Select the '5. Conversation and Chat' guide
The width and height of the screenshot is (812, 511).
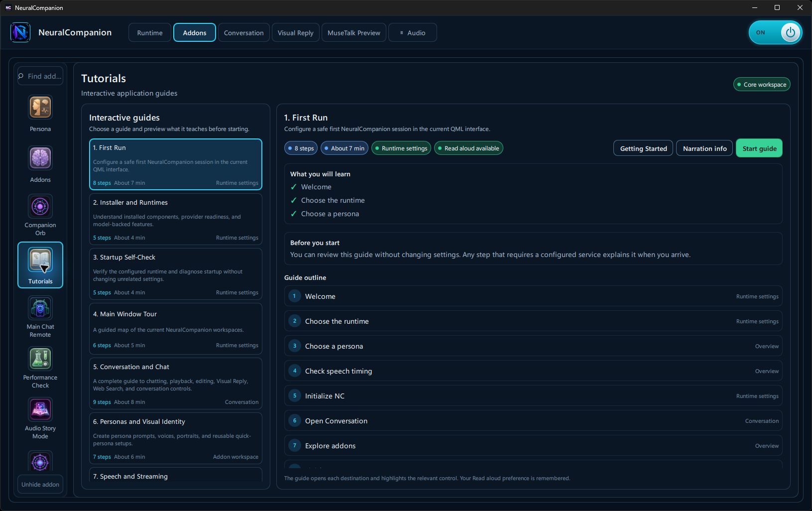pos(176,383)
